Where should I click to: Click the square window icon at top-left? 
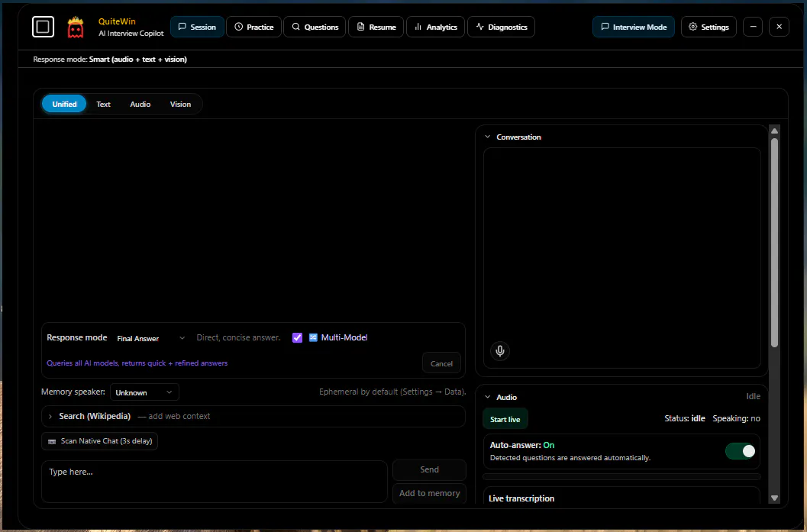pyautogui.click(x=44, y=27)
